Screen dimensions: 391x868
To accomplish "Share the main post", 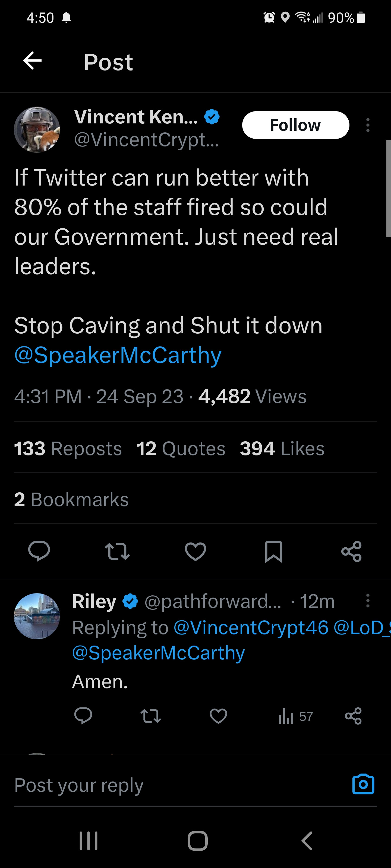I will 352,551.
